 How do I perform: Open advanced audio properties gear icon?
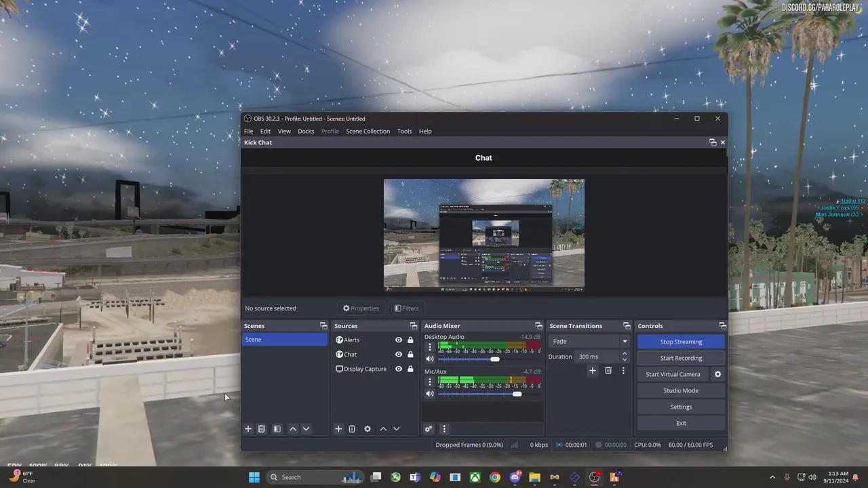click(x=429, y=429)
